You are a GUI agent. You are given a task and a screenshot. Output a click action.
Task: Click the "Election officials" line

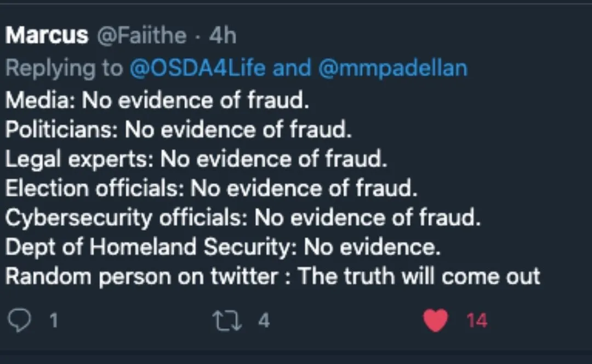(211, 189)
